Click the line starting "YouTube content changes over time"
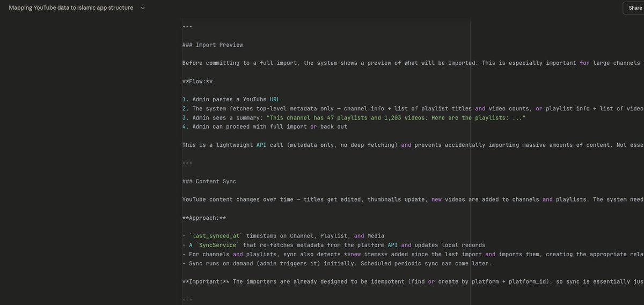 pyautogui.click(x=413, y=199)
